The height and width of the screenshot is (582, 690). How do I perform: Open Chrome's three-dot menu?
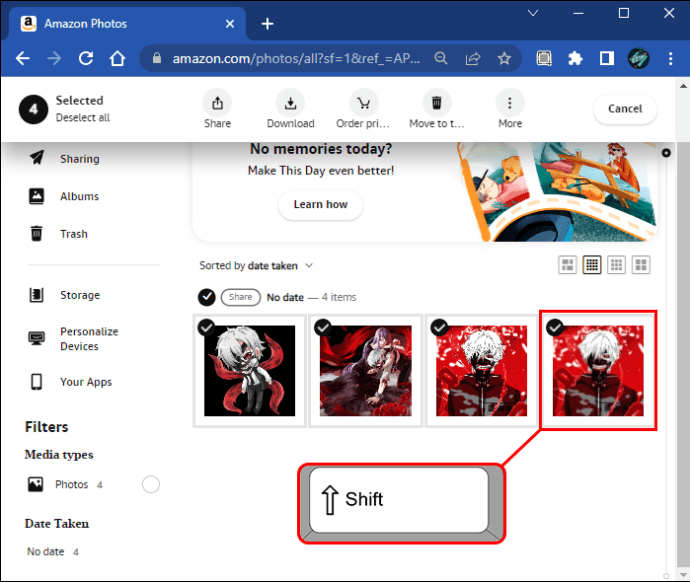click(x=670, y=58)
